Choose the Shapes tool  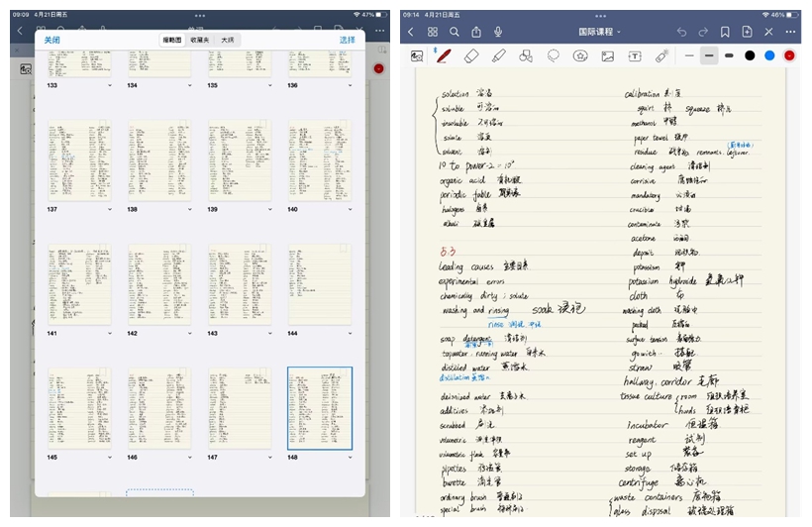[x=526, y=55]
